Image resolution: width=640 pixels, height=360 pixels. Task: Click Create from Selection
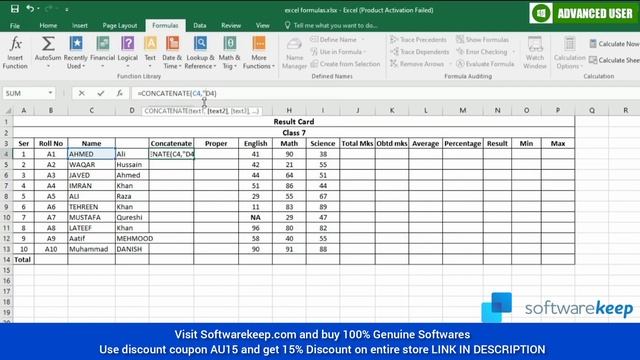point(345,64)
